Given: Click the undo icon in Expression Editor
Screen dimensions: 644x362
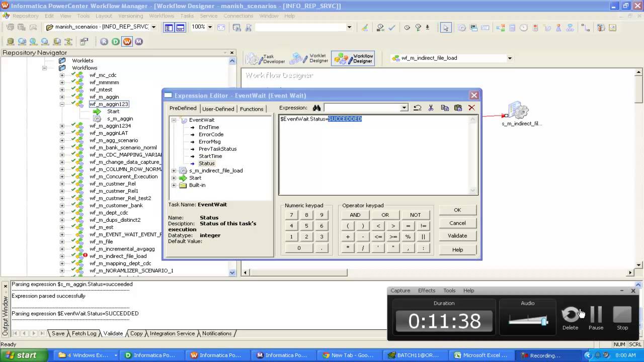Looking at the screenshot, I should tap(417, 108).
